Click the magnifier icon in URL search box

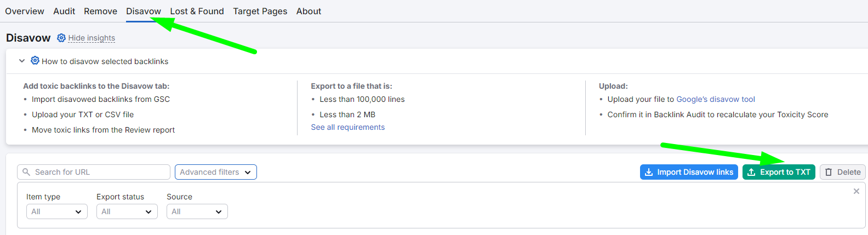[x=26, y=172]
